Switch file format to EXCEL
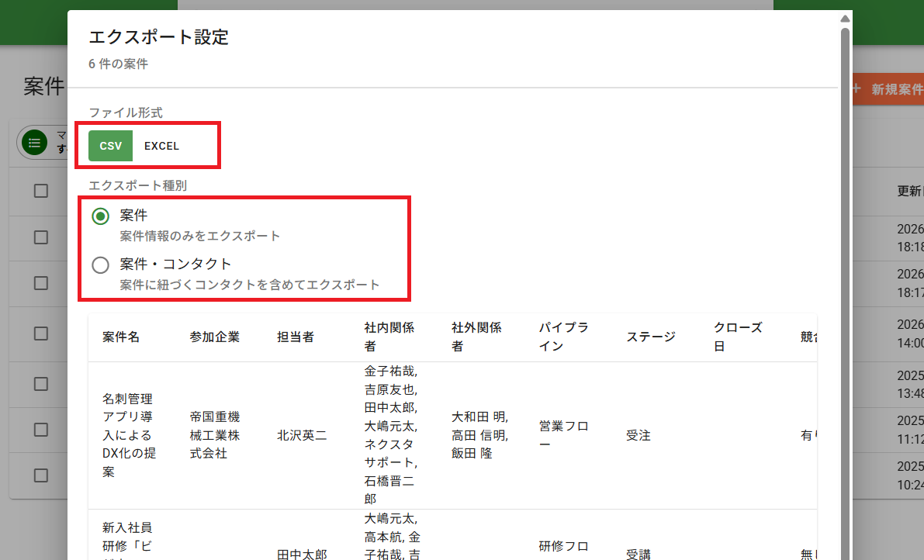The height and width of the screenshot is (560, 924). pos(161,146)
